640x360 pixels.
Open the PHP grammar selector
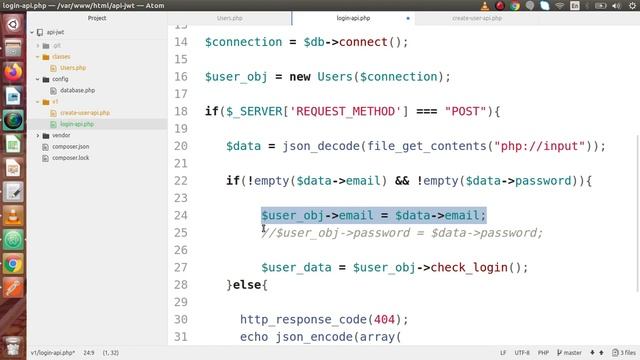point(543,353)
